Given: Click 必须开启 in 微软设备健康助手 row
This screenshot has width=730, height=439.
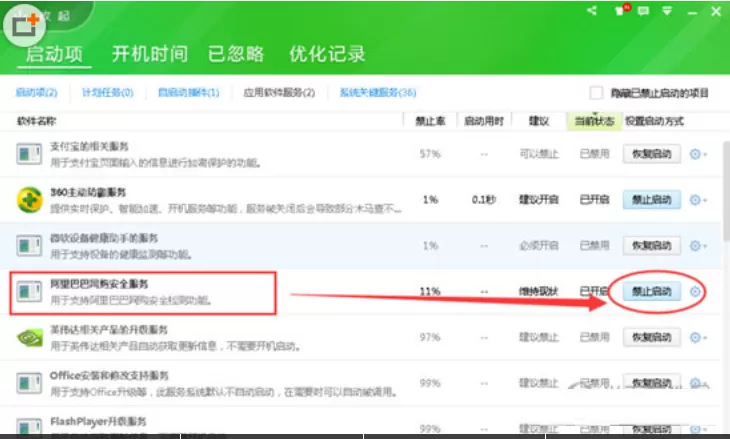Looking at the screenshot, I should [x=539, y=245].
